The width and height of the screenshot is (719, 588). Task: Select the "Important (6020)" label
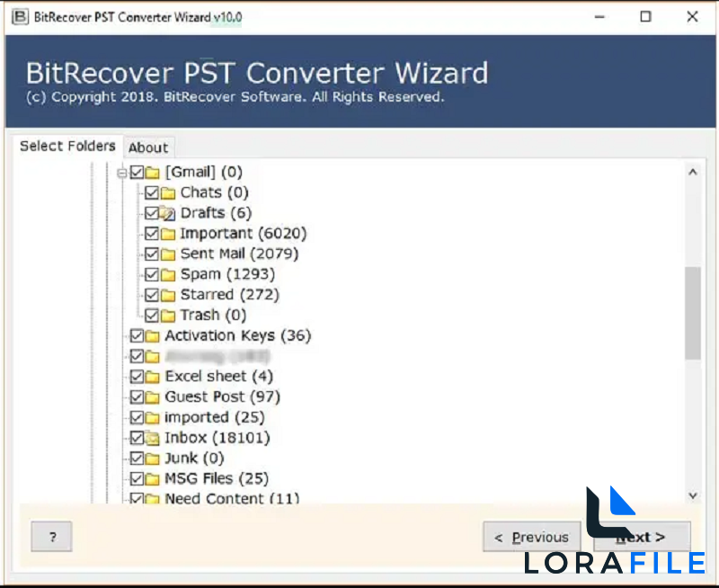[x=243, y=233]
